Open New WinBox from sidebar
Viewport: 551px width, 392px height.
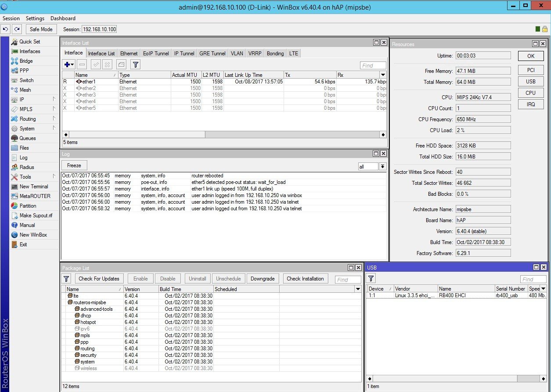33,235
